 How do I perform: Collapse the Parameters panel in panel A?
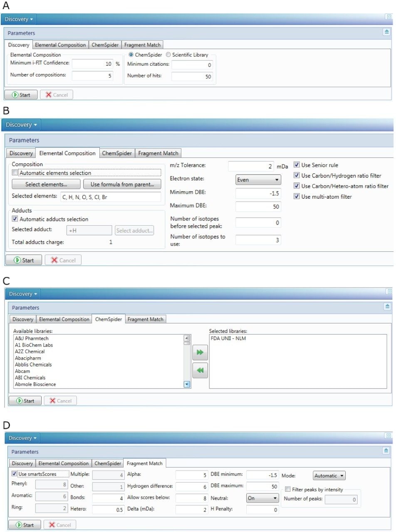pyautogui.click(x=386, y=32)
